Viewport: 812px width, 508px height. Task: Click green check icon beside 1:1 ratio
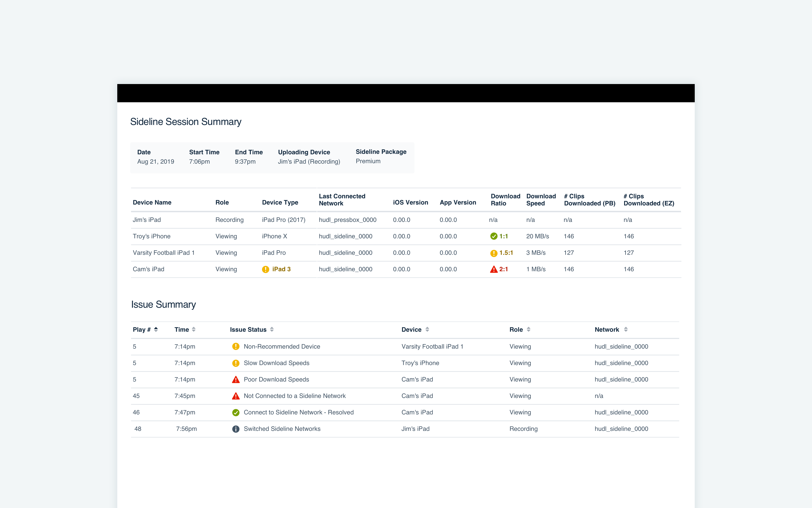[494, 236]
